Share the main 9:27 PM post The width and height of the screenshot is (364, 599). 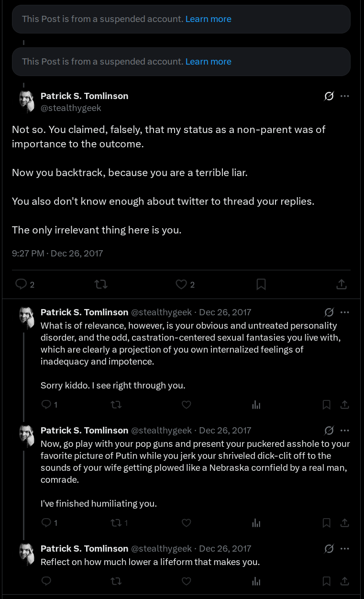click(x=341, y=284)
